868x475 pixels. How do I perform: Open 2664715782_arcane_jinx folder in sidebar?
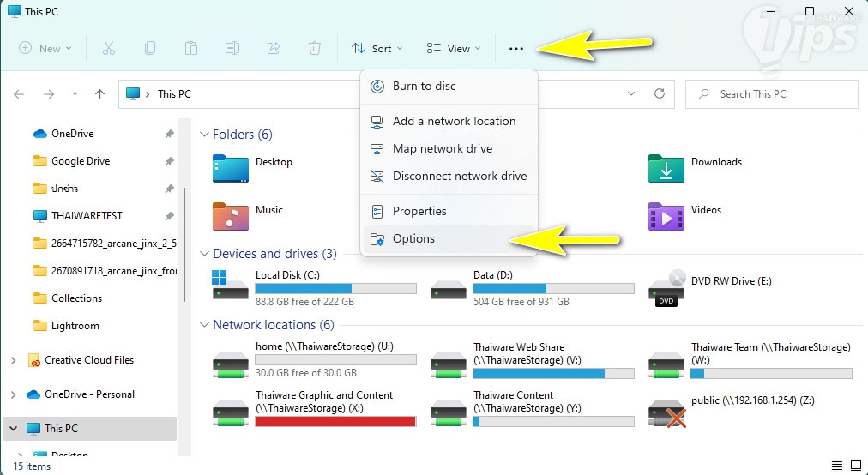tap(105, 244)
